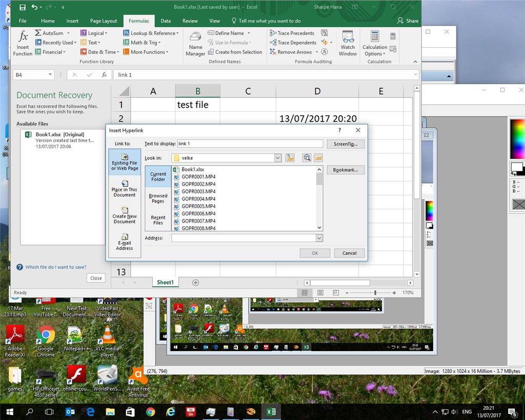Open the File tab
Screen dimensions: 525x420
click(23, 21)
